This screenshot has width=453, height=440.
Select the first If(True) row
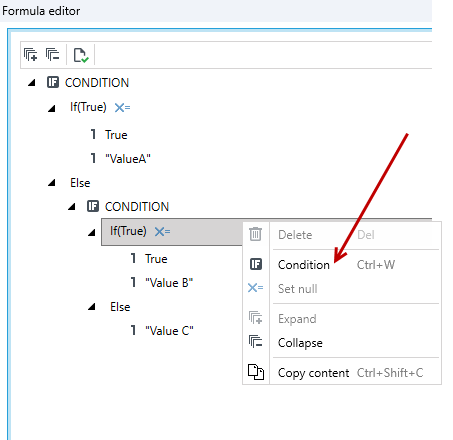[x=88, y=107]
